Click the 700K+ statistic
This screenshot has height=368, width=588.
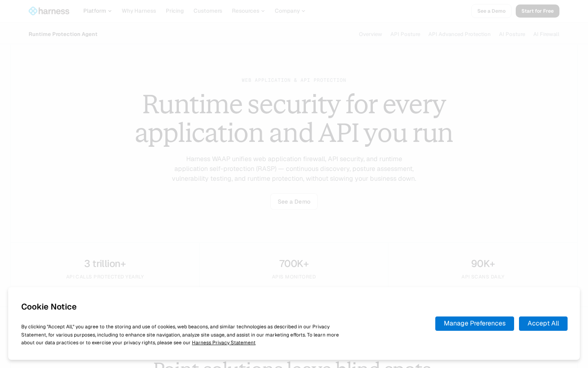click(294, 264)
